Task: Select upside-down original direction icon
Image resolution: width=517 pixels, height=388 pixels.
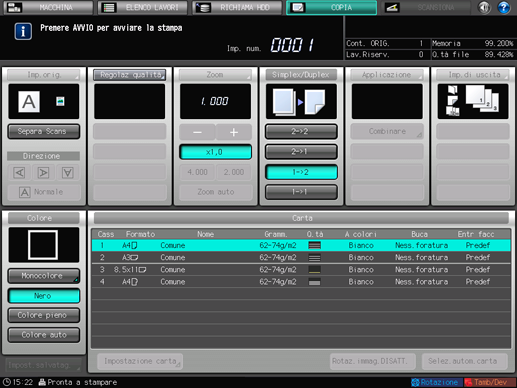Action: [x=68, y=173]
